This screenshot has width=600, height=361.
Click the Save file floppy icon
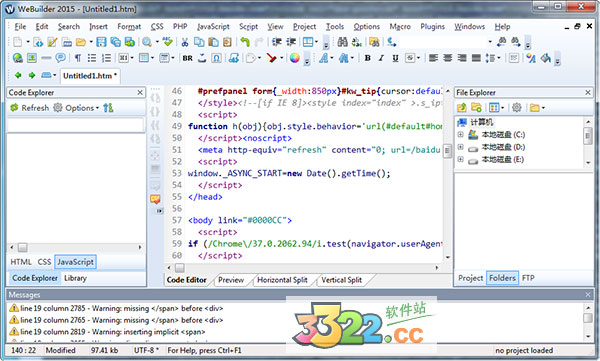101,42
